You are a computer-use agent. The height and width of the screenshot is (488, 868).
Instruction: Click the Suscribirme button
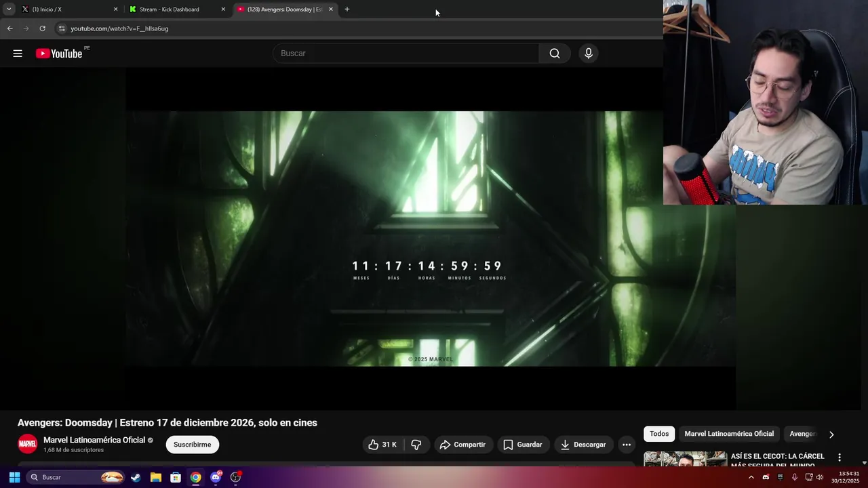(193, 445)
